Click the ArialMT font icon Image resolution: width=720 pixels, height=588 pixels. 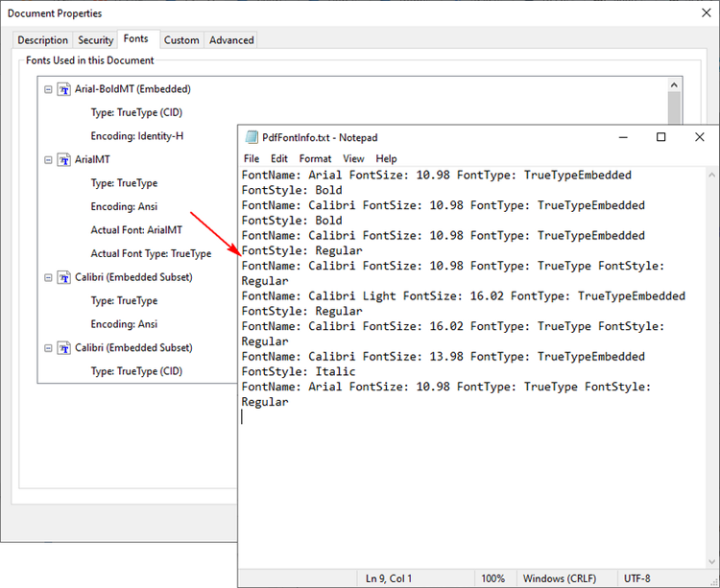point(63,160)
